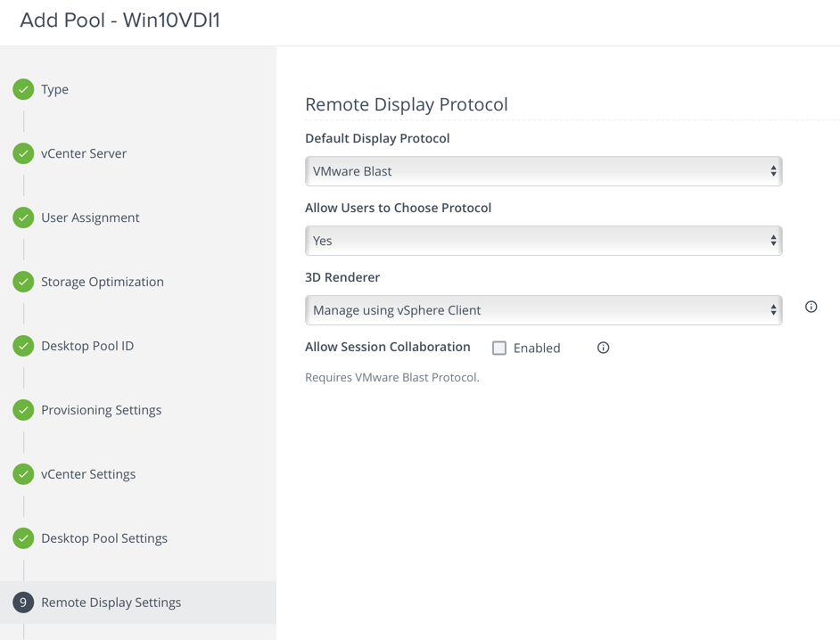Enable the Allow Session Collaboration checkbox

point(499,348)
